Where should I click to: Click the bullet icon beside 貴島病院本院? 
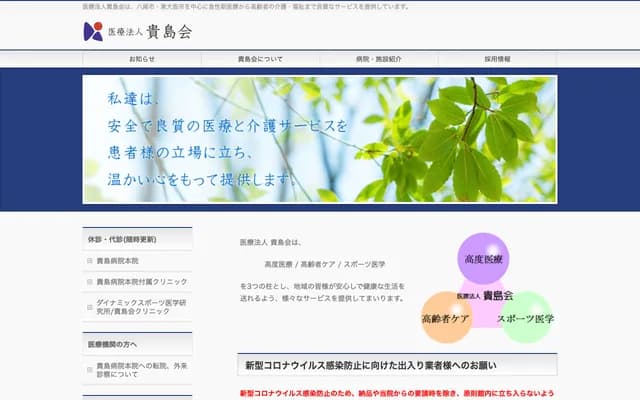[90, 261]
